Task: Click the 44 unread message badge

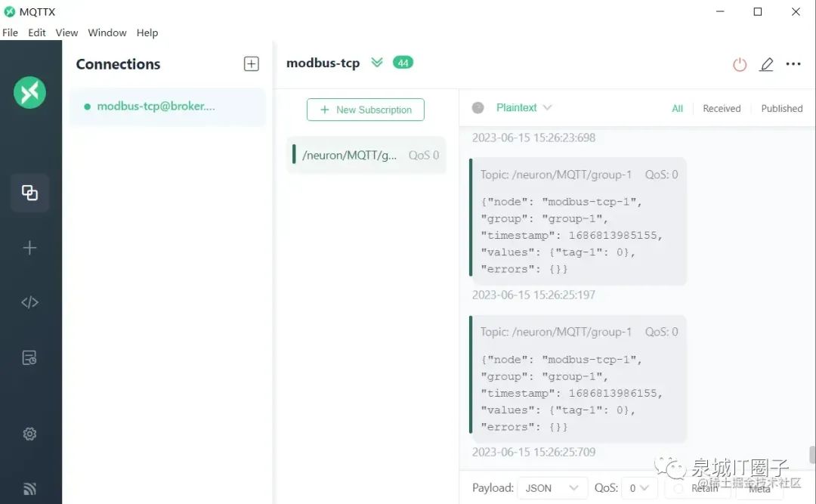Action: pyautogui.click(x=403, y=63)
